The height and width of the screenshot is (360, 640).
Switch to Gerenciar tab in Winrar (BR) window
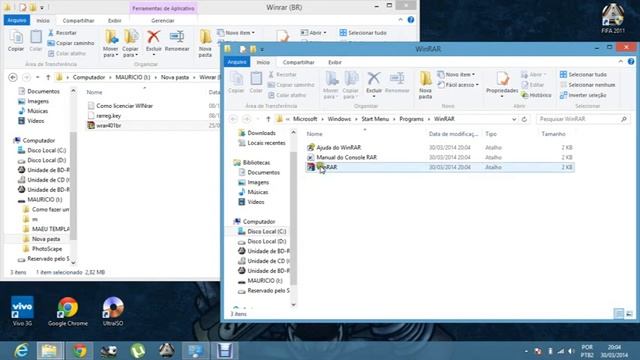click(x=163, y=20)
